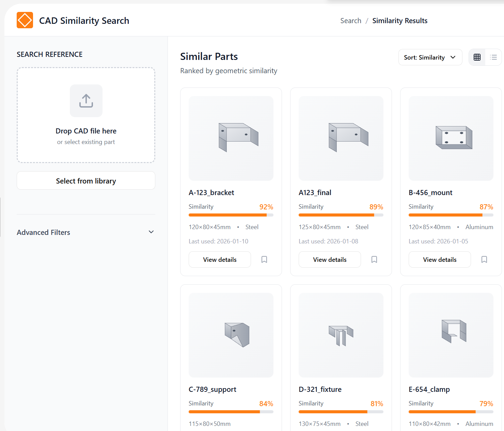Open the Sort: Similarity dropdown
Viewport: 504px width, 431px height.
[430, 57]
